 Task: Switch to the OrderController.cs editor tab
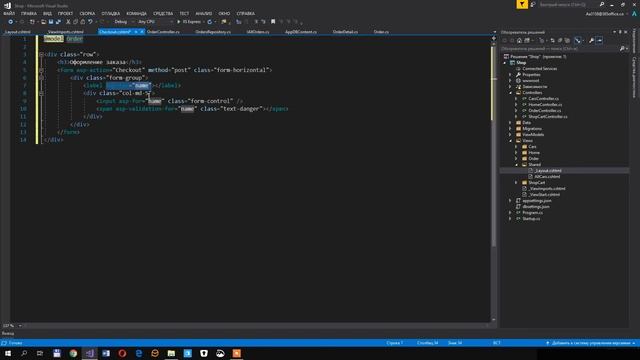pos(163,32)
